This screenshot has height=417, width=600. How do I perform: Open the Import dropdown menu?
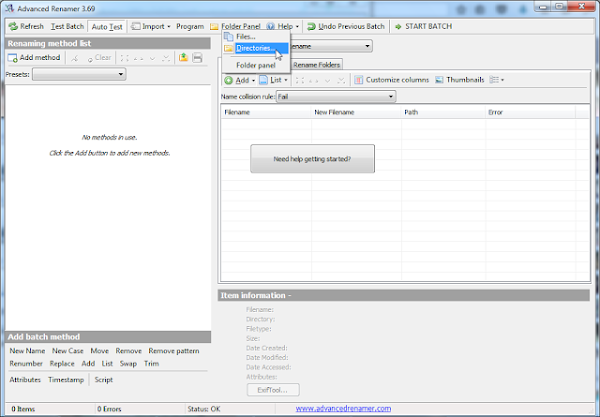point(151,26)
